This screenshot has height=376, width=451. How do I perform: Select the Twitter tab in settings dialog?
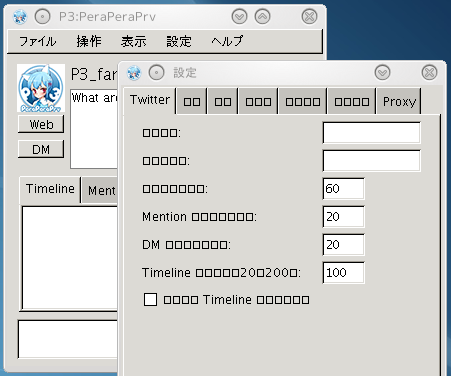point(150,100)
